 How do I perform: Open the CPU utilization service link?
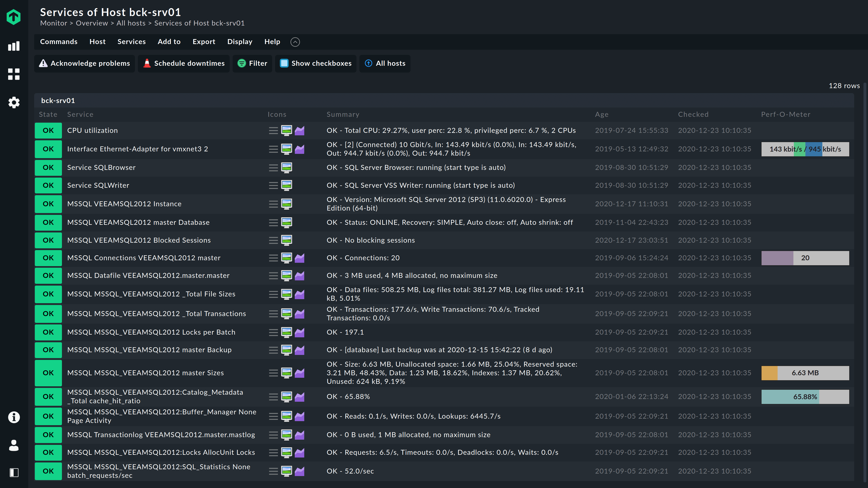coord(92,130)
